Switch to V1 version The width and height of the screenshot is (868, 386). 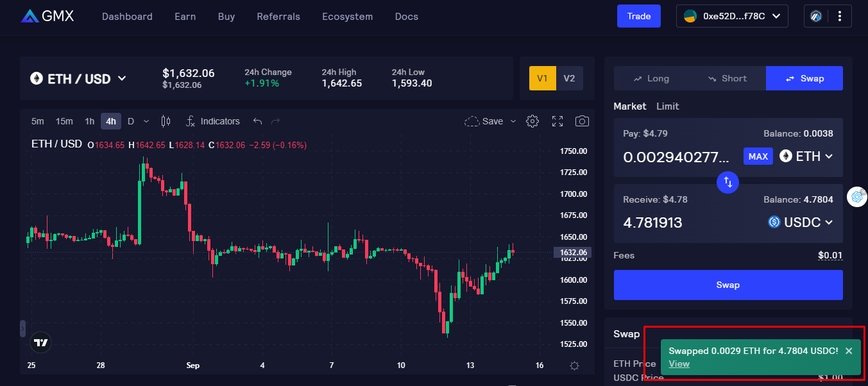[542, 78]
